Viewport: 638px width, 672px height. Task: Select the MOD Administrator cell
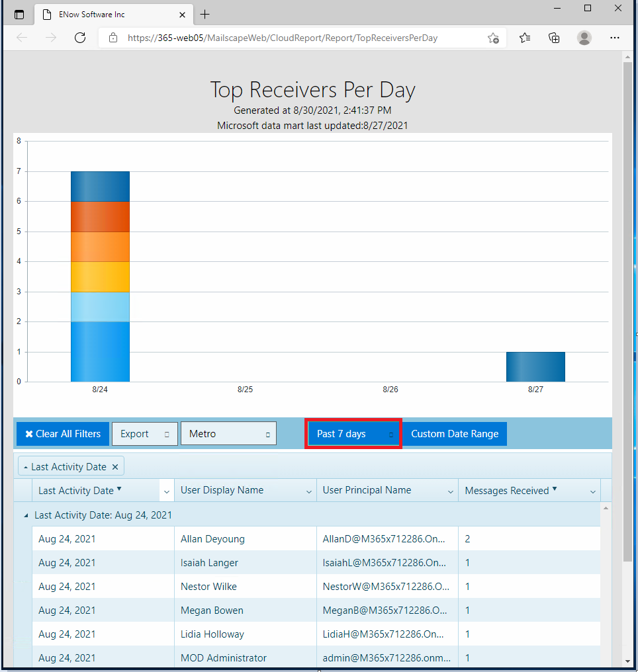pos(246,657)
